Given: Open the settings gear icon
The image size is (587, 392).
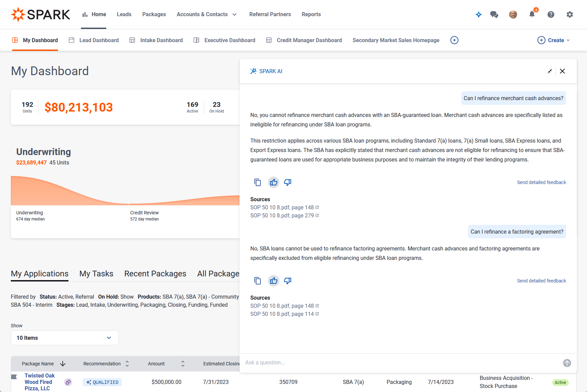Looking at the screenshot, I should click(x=570, y=14).
